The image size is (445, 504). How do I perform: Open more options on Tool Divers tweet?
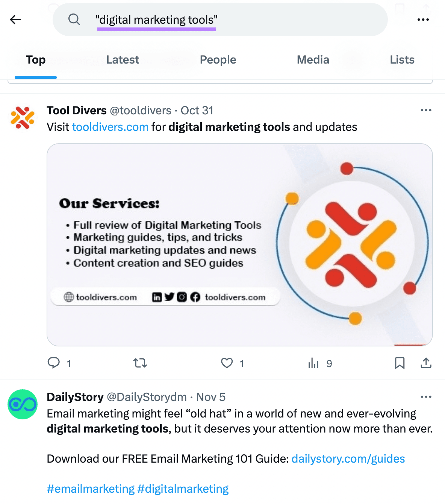[x=426, y=110]
